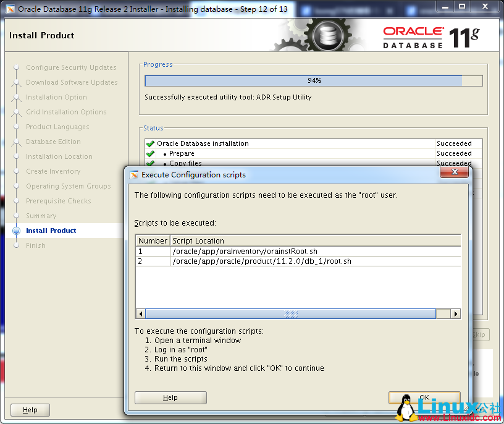Screen dimensions: 504x424
Task: Click Help in the main installer window
Action: pos(30,410)
